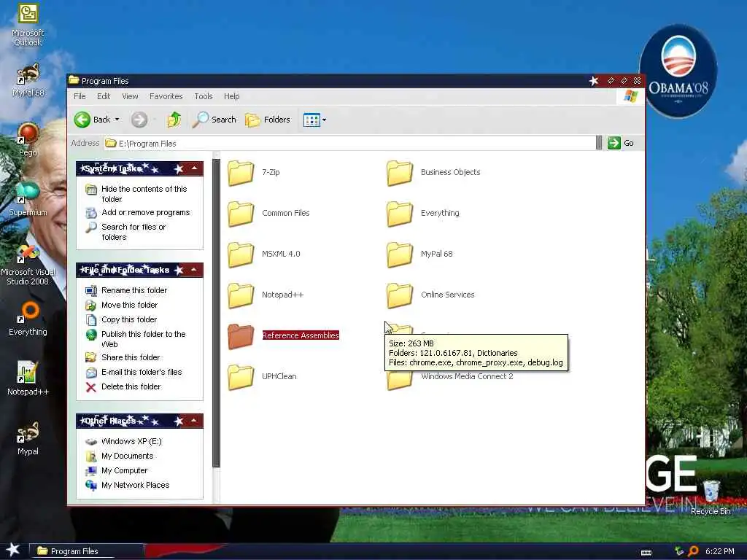Toggle the Folders pane button
747x560 pixels.
pos(268,120)
